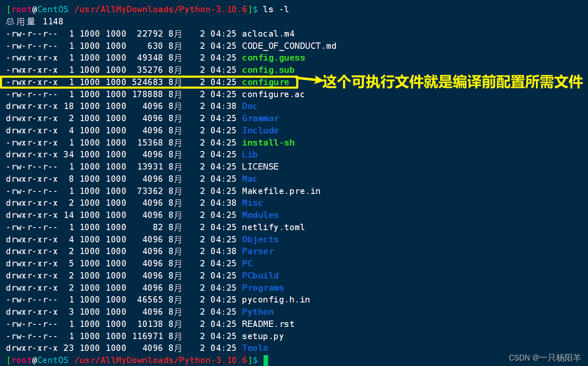Click the setup.py file name

(x=263, y=337)
